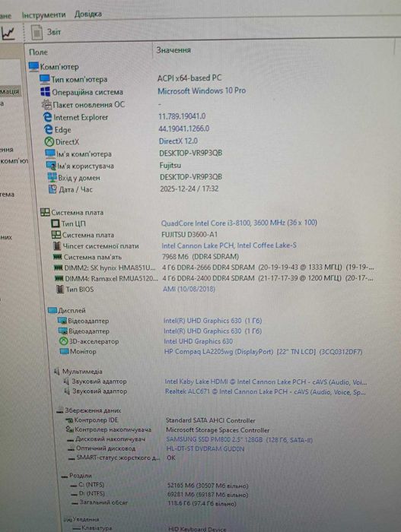
Task: Click the Системна плата section icon
Action: coord(45,212)
